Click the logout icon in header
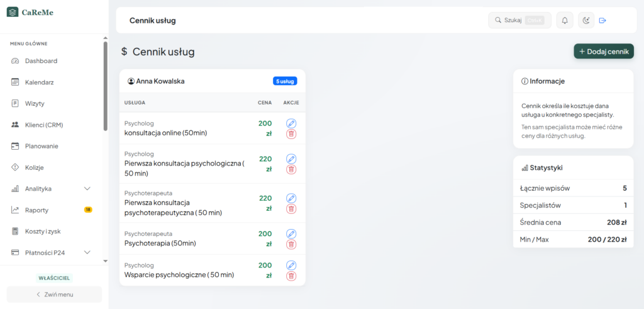Viewport: 644px width, 309px height. click(602, 20)
